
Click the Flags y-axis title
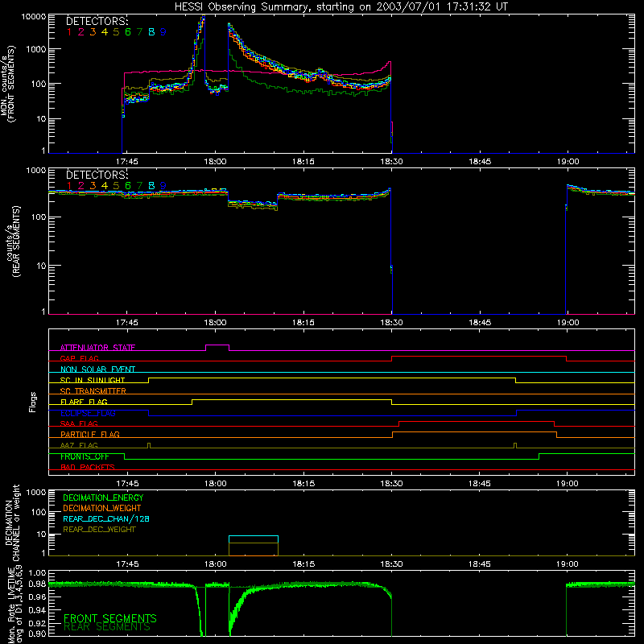[33, 402]
